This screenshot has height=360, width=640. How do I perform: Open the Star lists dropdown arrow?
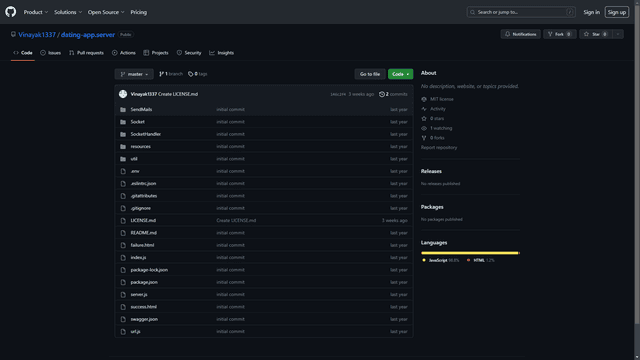pos(618,34)
